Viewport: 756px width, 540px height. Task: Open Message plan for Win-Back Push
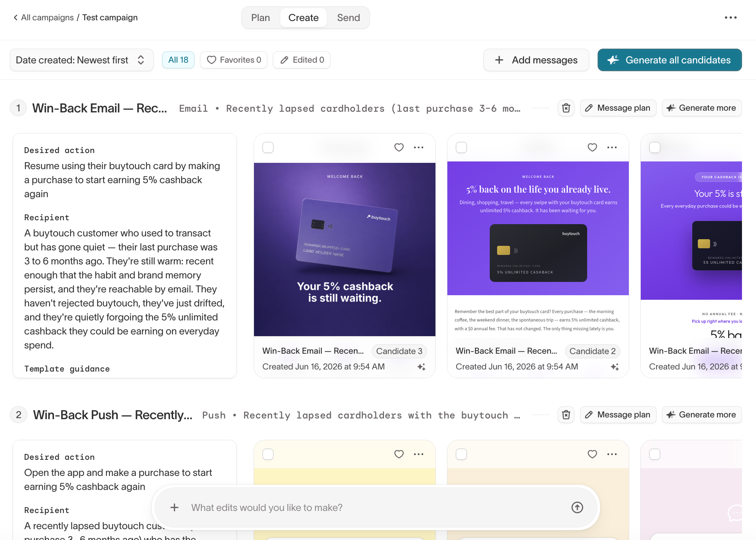click(x=618, y=415)
